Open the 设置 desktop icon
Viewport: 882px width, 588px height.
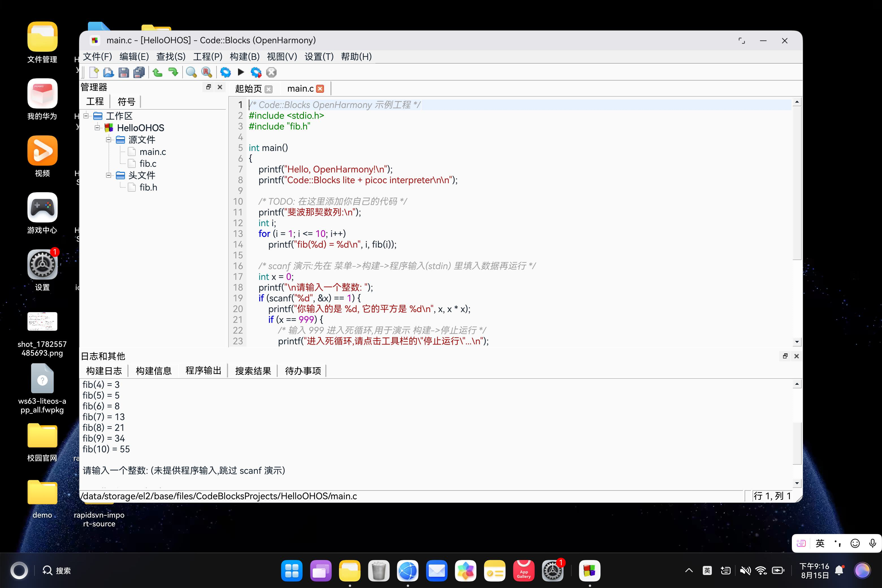[42, 270]
